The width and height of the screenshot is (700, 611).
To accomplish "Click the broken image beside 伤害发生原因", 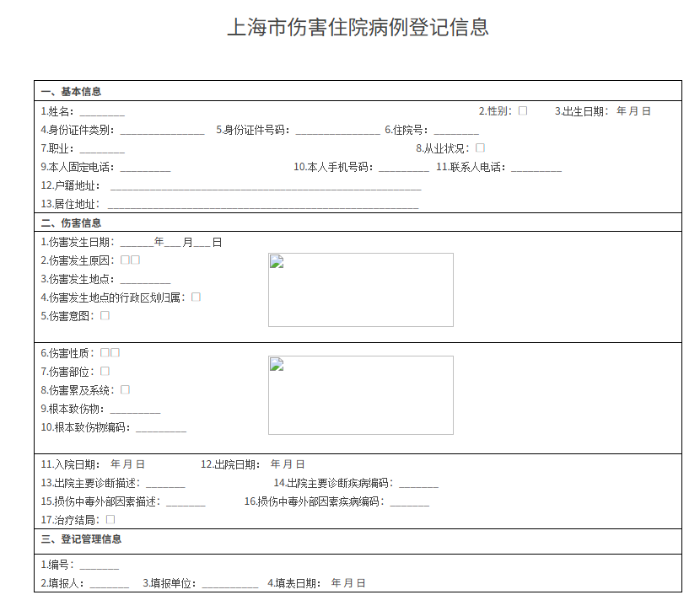I will tap(360, 290).
